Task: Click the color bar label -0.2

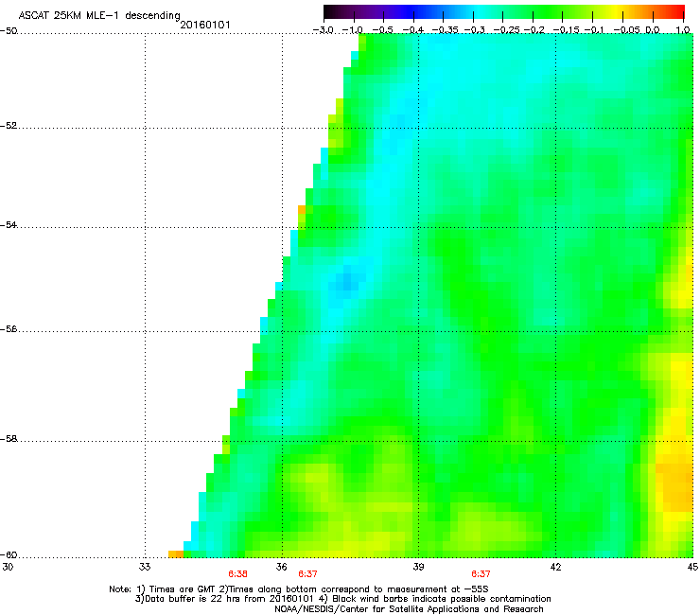Action: pyautogui.click(x=534, y=30)
